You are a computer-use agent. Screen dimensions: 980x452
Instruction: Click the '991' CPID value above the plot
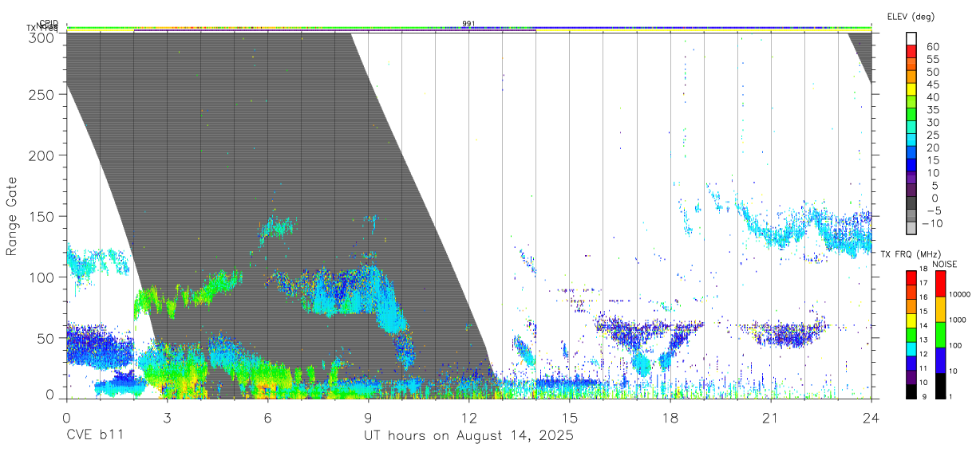(468, 24)
